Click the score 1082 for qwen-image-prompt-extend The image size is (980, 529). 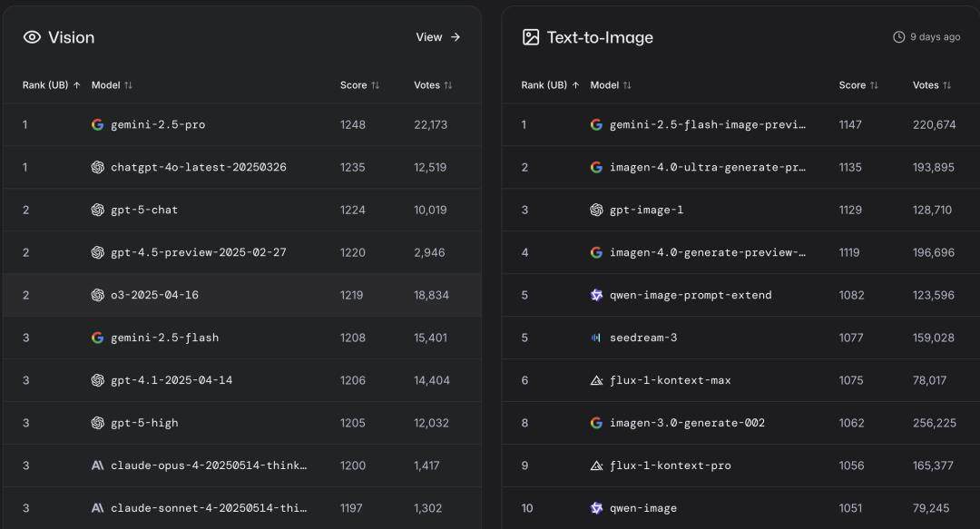click(851, 295)
